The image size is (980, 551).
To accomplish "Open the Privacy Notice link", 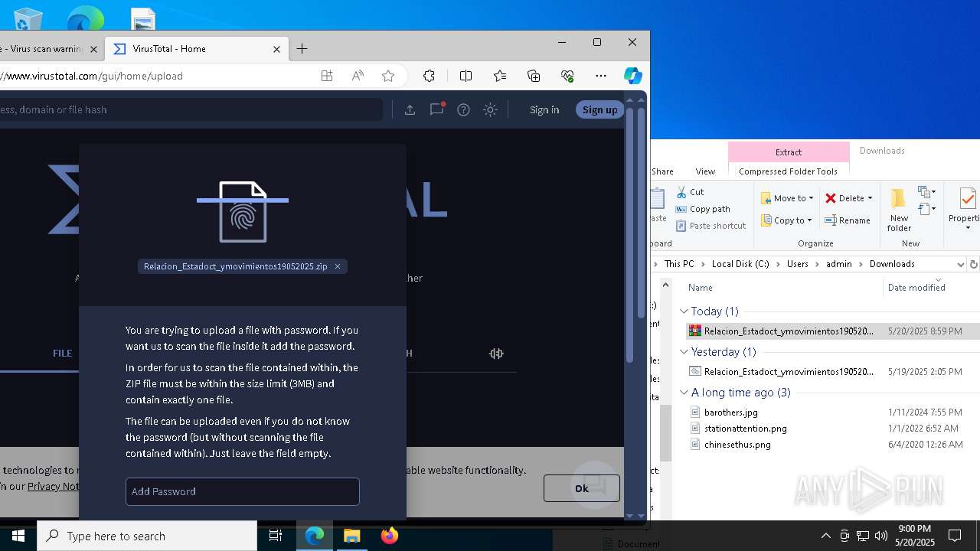I will [x=53, y=486].
